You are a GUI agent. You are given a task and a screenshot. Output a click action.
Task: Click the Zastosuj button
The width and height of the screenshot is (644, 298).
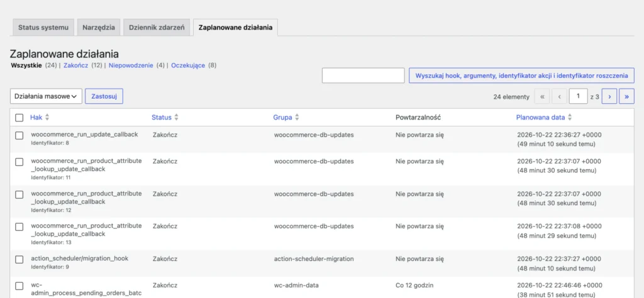(x=104, y=96)
